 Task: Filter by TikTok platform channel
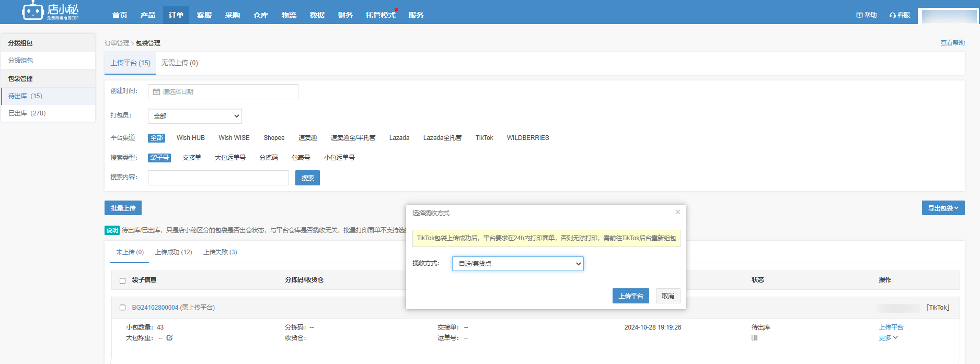pos(485,138)
